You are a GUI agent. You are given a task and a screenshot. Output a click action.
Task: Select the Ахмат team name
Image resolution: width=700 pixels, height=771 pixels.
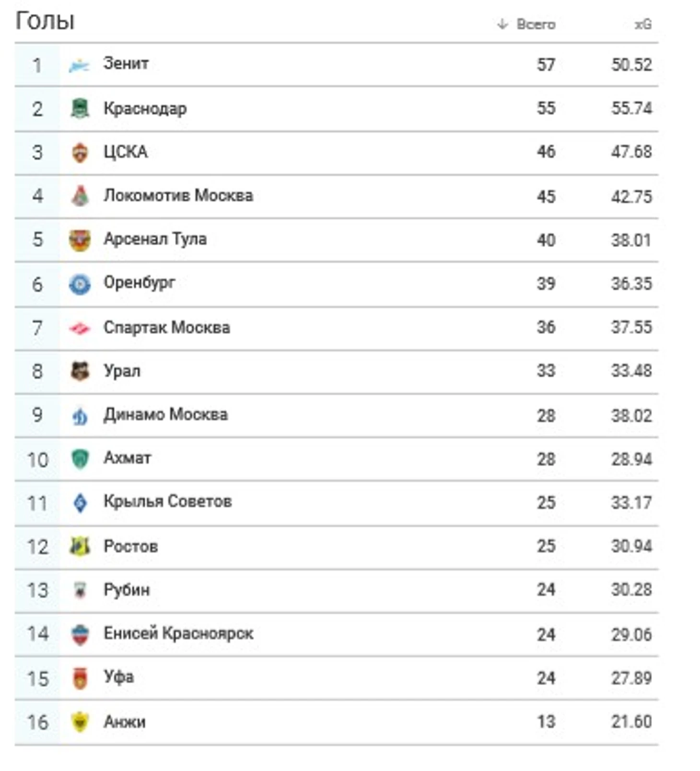[128, 458]
